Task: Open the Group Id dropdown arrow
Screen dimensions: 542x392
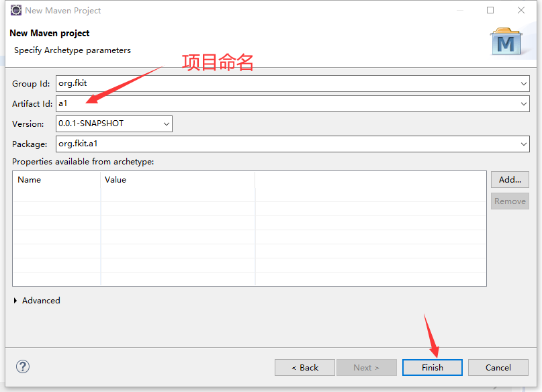Action: click(524, 84)
